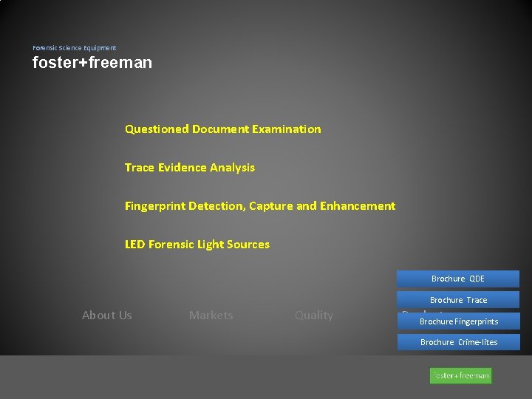Viewport: 532px width, 399px height.
Task: Go to the About Us menu item
Action: click(x=107, y=316)
